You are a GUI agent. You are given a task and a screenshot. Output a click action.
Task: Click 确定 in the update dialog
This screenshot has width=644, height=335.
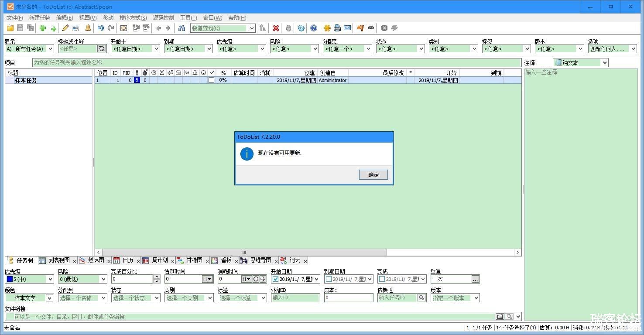tap(373, 174)
